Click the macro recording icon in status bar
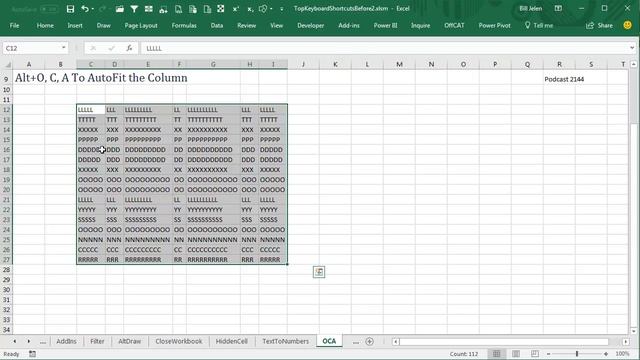Image resolution: width=640 pixels, height=360 pixels. point(32,354)
